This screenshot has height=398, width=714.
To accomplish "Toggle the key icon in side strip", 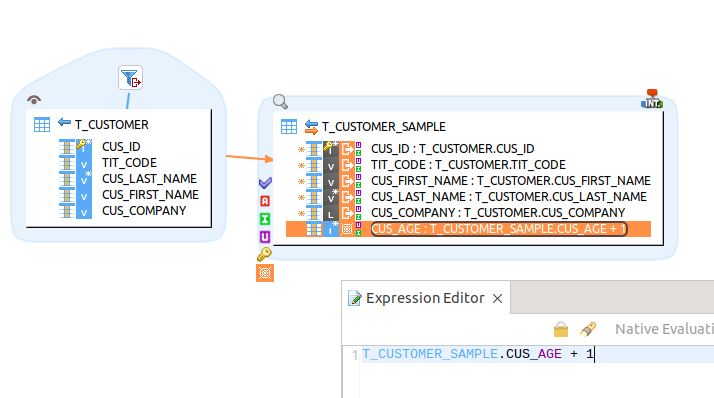I will pyautogui.click(x=264, y=254).
